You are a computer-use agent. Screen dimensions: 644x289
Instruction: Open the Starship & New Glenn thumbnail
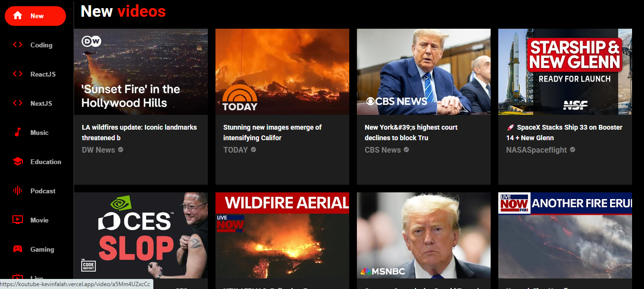[x=565, y=72]
